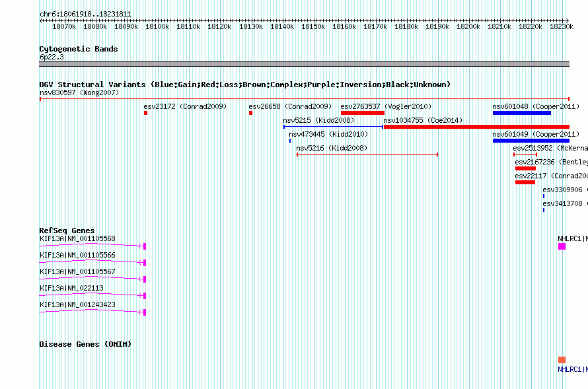This screenshot has width=588, height=389.
Task: Click the KIF13A NM_001105567 gene exon block
Action: (145, 279)
